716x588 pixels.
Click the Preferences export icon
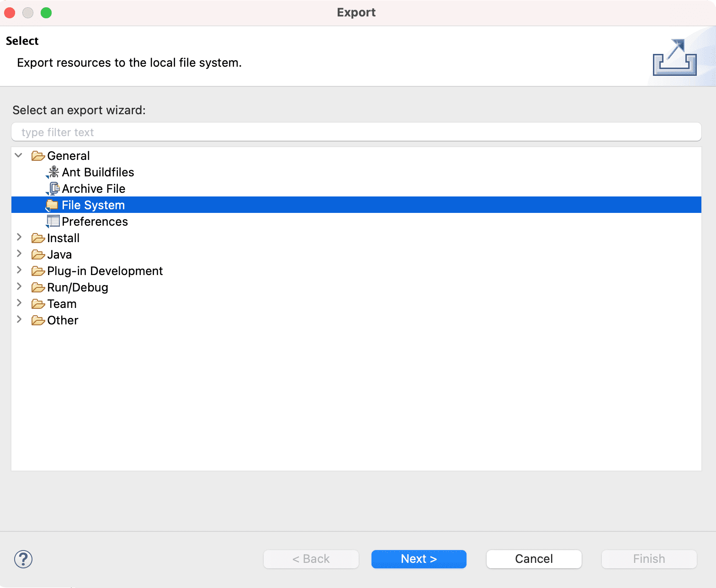pos(53,221)
